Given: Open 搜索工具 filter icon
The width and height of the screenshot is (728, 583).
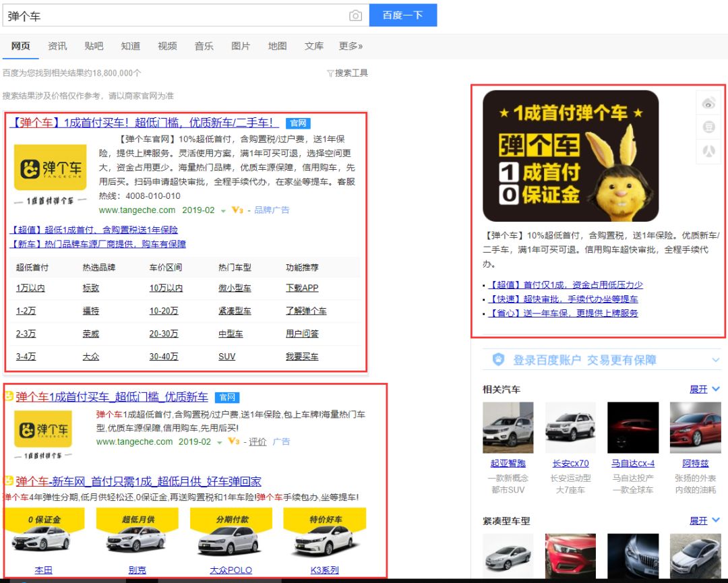Looking at the screenshot, I should [x=330, y=73].
